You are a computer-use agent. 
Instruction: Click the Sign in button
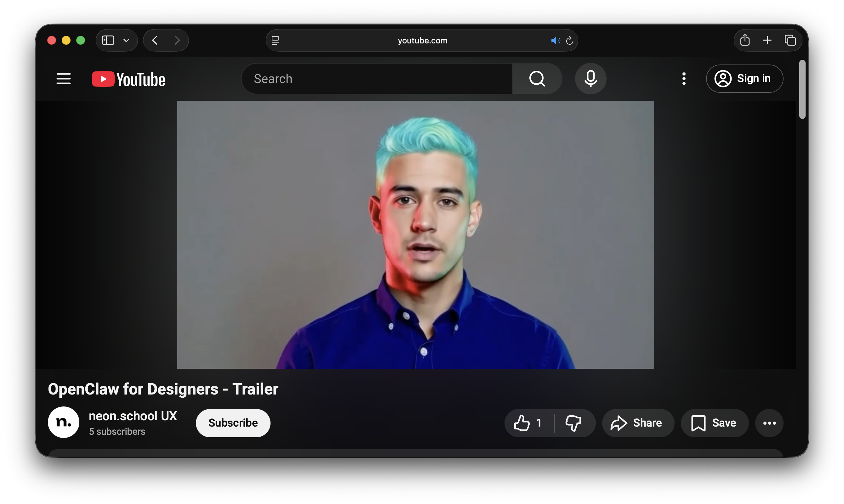click(744, 79)
